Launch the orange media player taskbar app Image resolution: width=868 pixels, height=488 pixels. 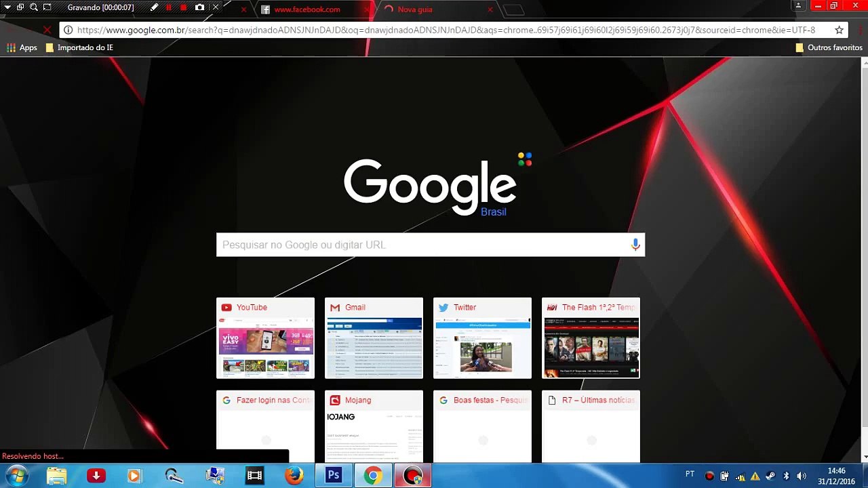[134, 476]
